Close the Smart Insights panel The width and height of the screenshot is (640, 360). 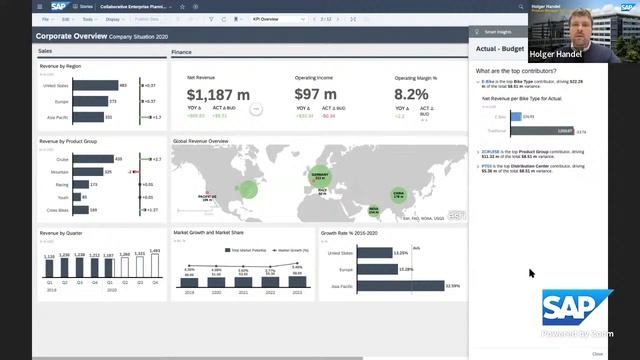[x=597, y=354]
